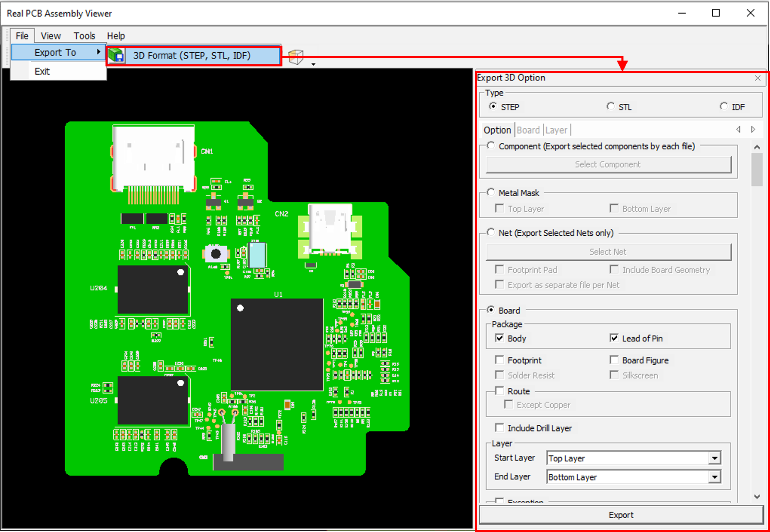Choose the IDF export type
The height and width of the screenshot is (532, 770).
tap(724, 107)
